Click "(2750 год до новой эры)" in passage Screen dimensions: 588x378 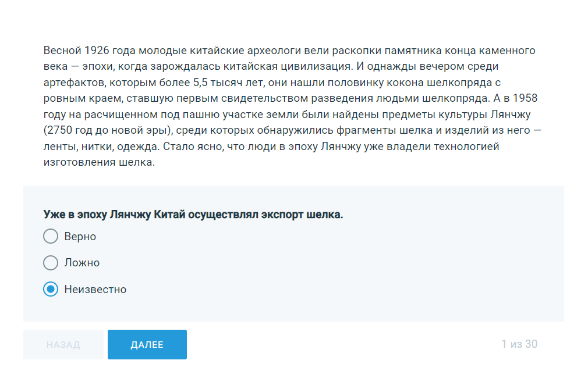coord(108,130)
